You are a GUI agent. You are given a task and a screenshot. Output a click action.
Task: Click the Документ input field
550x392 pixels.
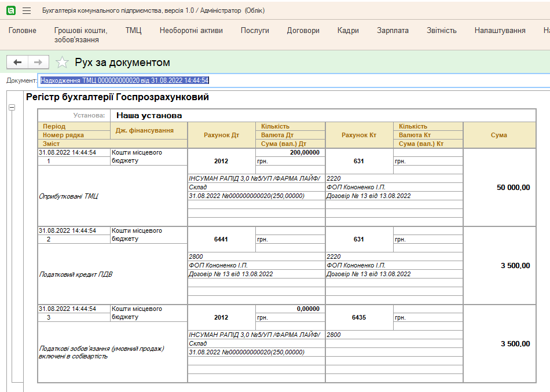(289, 80)
